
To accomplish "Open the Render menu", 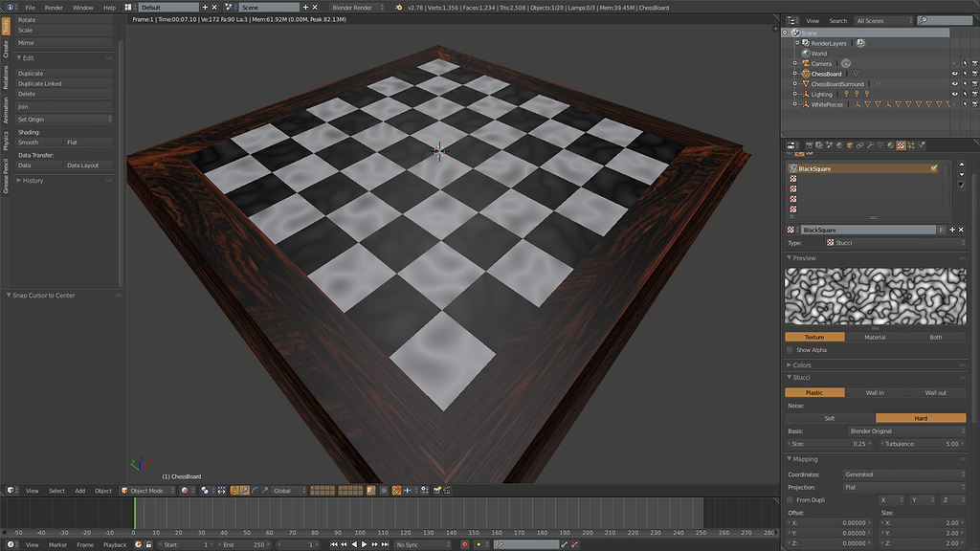I will click(x=54, y=7).
